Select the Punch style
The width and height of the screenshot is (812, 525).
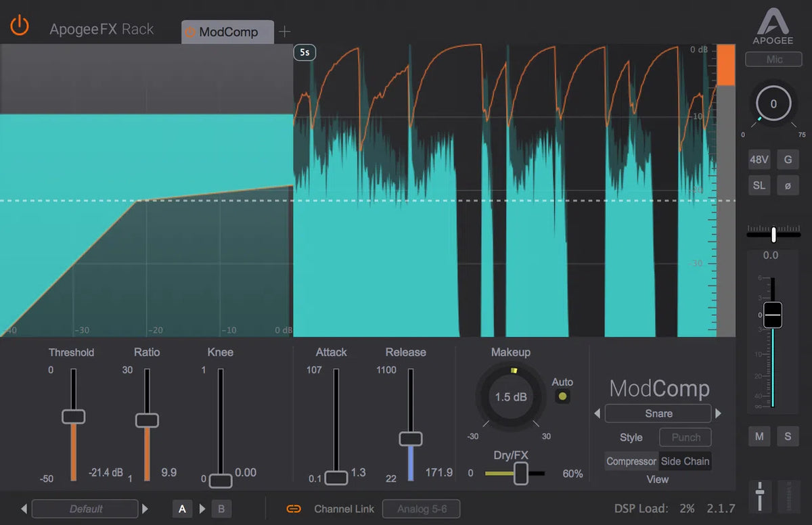click(685, 437)
